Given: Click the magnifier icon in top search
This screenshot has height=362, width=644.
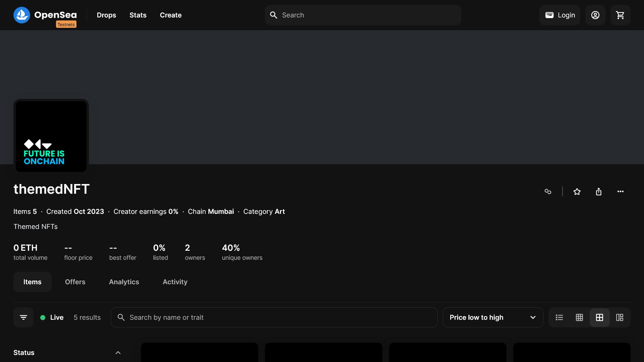Looking at the screenshot, I should (274, 15).
